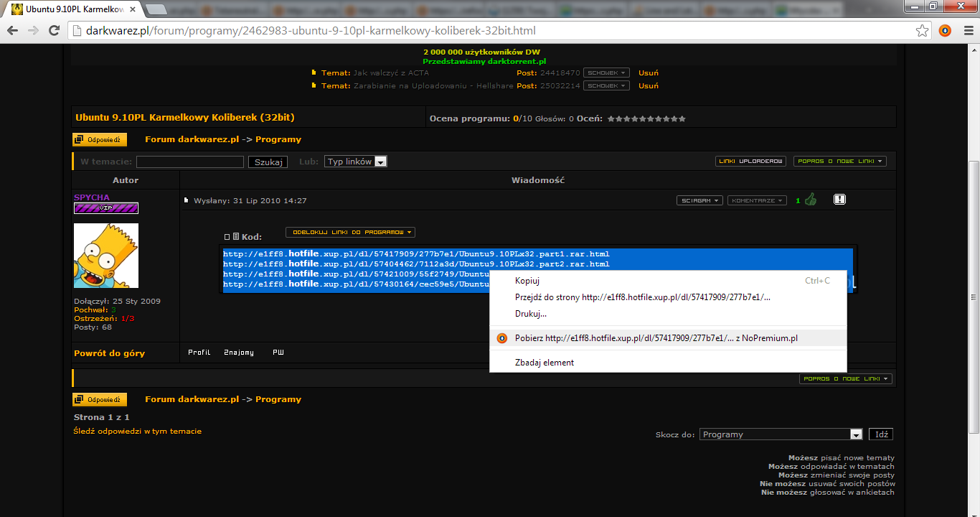Click the 'Linki uploaderow' button
Image resolution: width=980 pixels, height=517 pixels.
751,162
